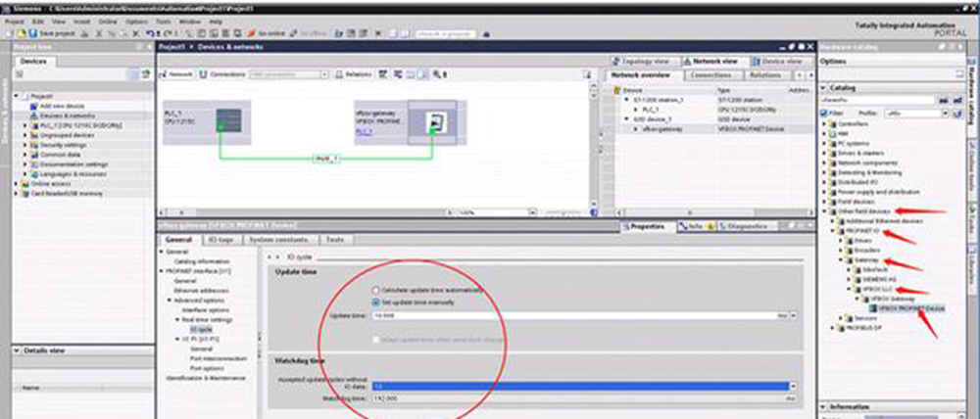Viewport: 980px width, 419px height.
Task: Click the Relations icon in network toolbar
Action: point(339,74)
